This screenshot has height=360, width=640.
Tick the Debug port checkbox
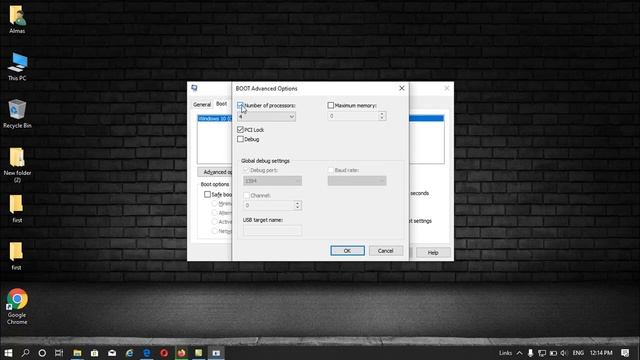point(246,170)
